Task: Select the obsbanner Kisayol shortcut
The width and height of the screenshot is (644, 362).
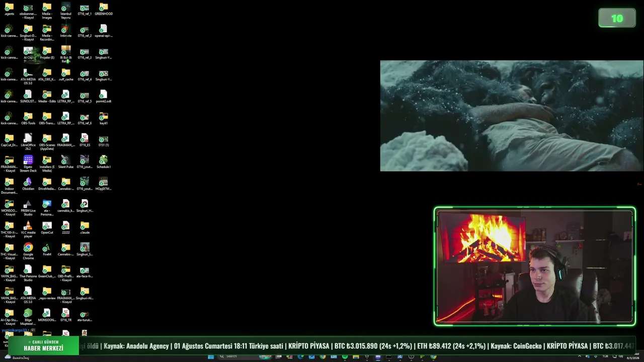Action: [x=28, y=11]
